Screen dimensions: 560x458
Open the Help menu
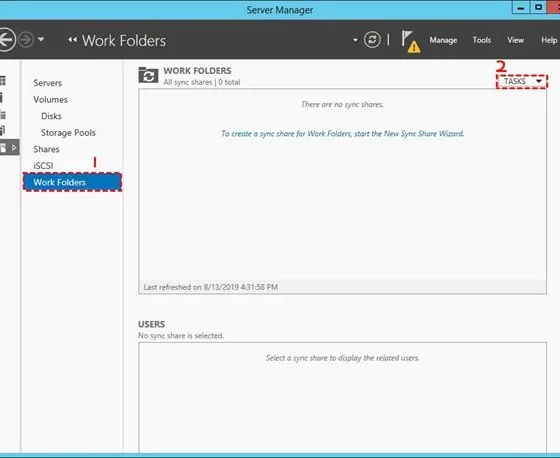(549, 40)
